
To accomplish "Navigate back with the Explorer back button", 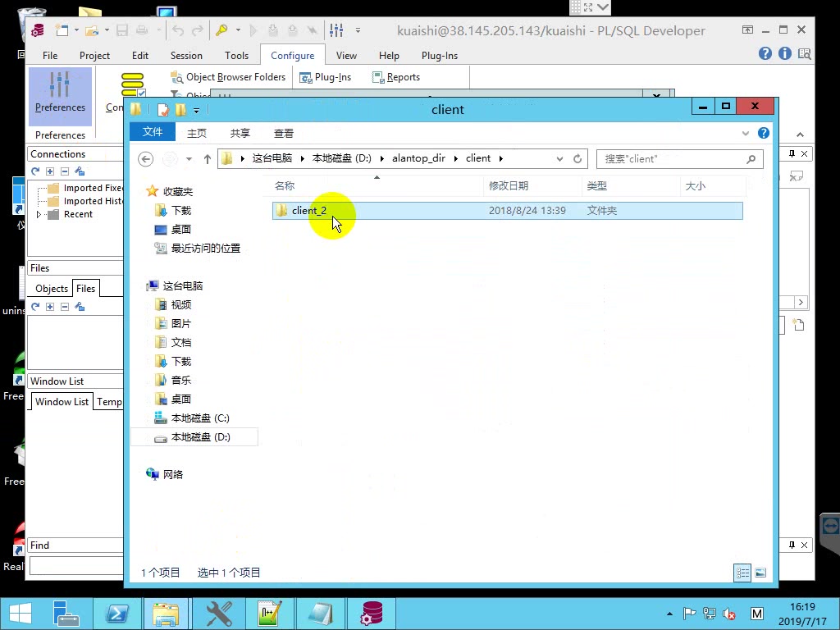I will pos(145,158).
